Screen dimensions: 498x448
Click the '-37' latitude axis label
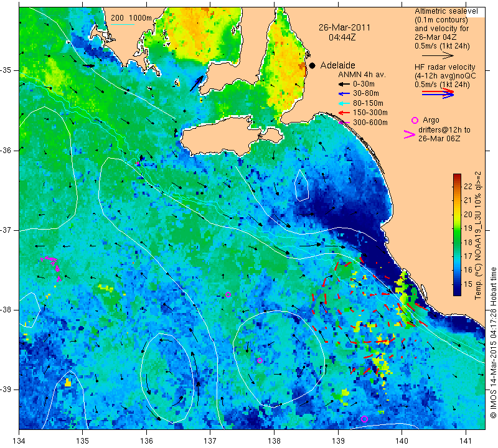[x=6, y=230]
